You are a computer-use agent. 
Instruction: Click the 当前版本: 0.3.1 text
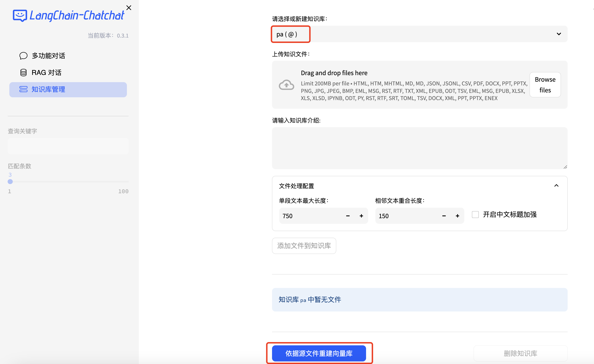click(x=108, y=36)
